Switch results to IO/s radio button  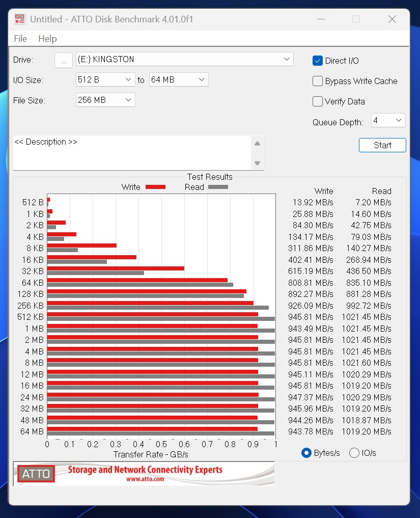click(354, 453)
